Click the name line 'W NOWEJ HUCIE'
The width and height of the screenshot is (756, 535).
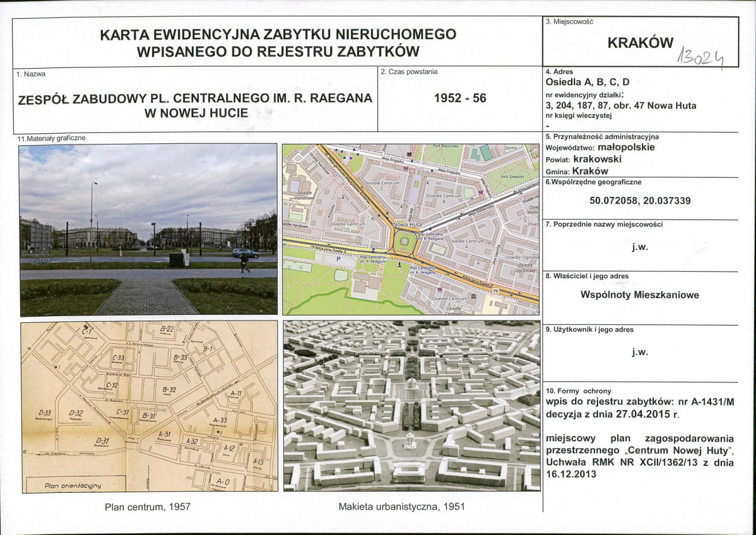pos(195,114)
